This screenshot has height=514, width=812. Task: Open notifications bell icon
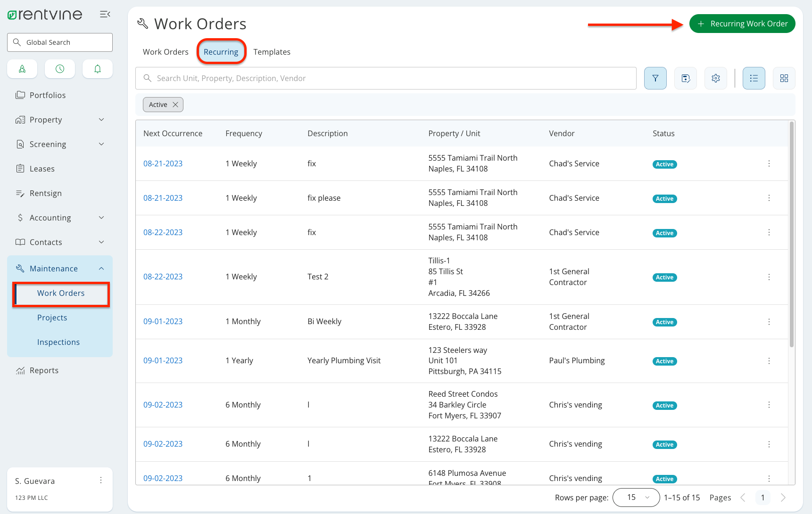(x=97, y=69)
